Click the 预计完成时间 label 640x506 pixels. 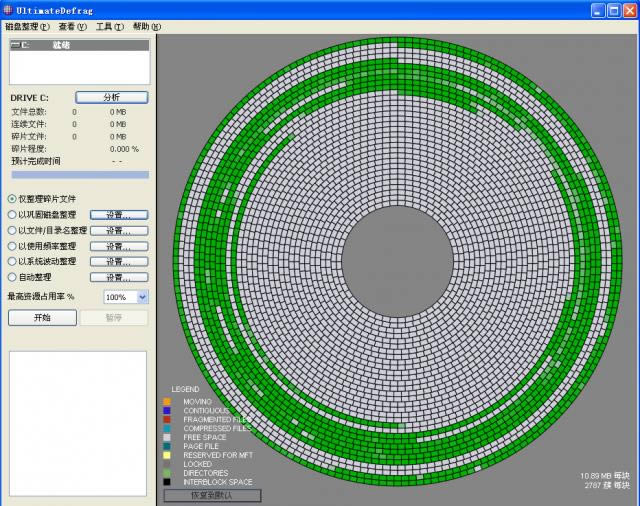coord(36,161)
